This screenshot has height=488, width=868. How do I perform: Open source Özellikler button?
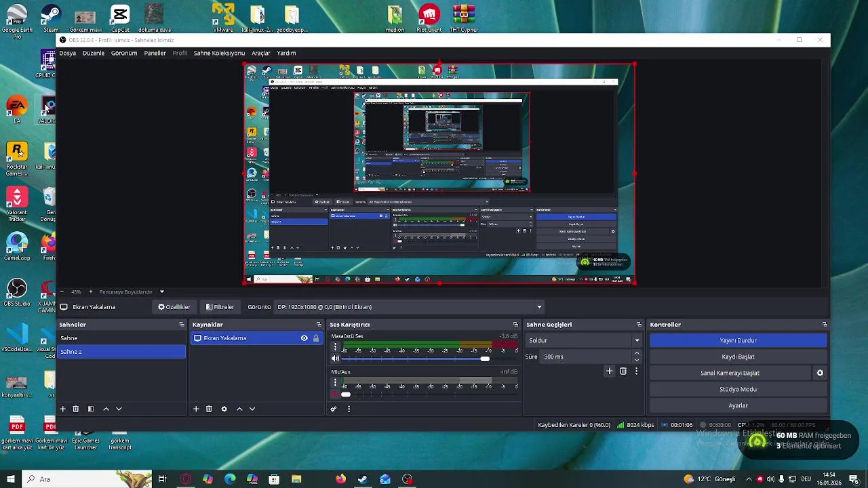pyautogui.click(x=174, y=307)
